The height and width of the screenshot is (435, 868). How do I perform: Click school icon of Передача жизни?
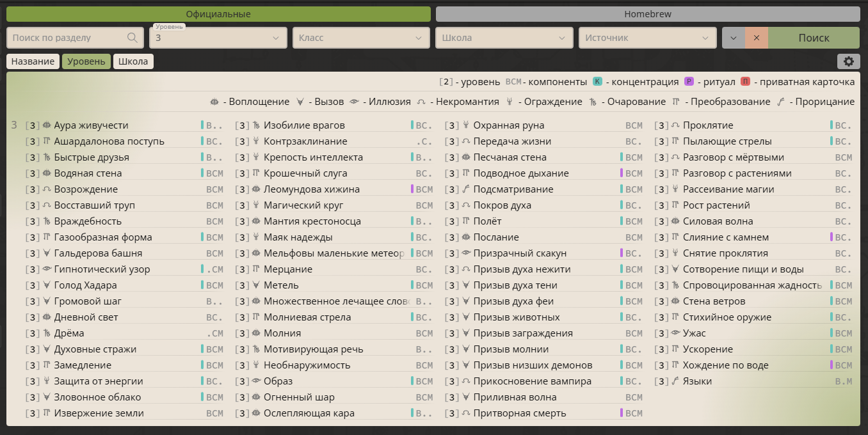pyautogui.click(x=466, y=141)
